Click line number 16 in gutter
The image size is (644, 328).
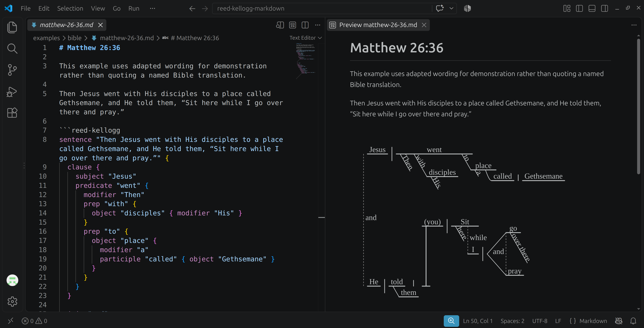click(x=43, y=231)
